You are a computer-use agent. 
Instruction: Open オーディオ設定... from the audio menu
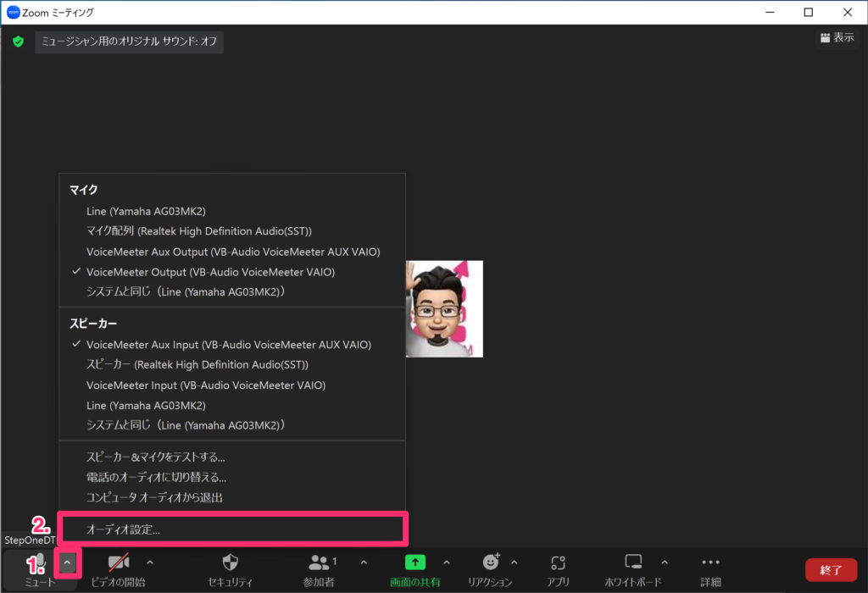232,529
